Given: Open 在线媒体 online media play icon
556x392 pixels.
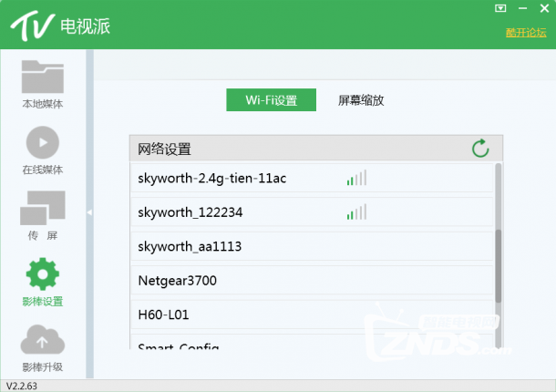Looking at the screenshot, I should click(x=43, y=142).
